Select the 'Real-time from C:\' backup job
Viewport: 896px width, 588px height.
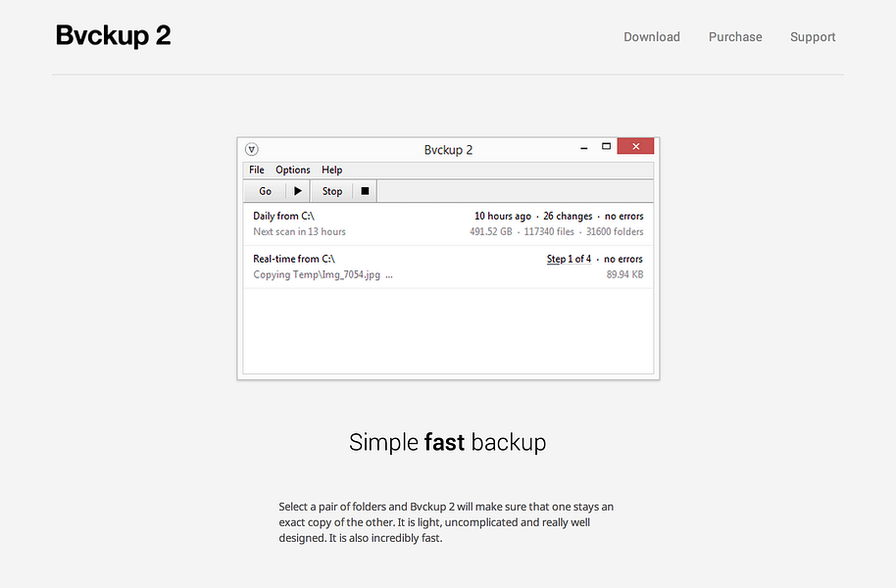pos(448,267)
